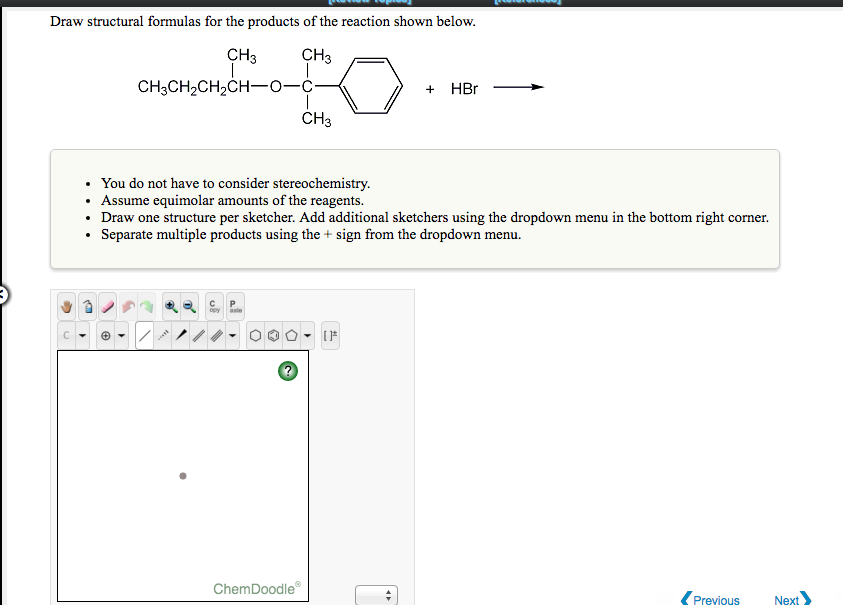Click the Next navigation link
The image size is (843, 605).
point(789,599)
